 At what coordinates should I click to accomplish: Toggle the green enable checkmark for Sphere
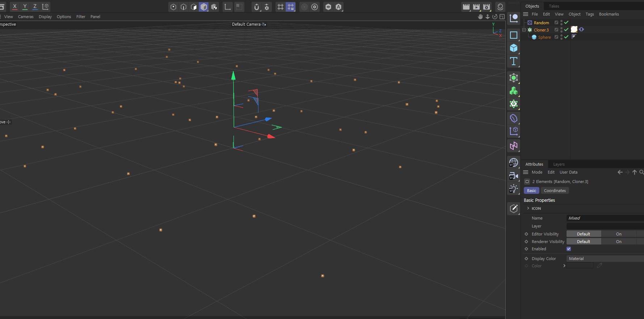pyautogui.click(x=566, y=37)
